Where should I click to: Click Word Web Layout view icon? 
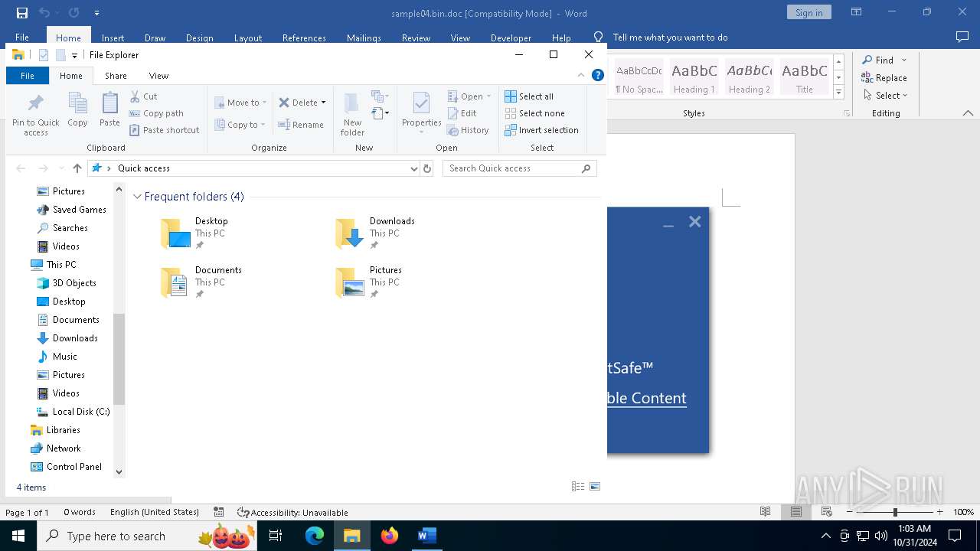[x=827, y=512]
